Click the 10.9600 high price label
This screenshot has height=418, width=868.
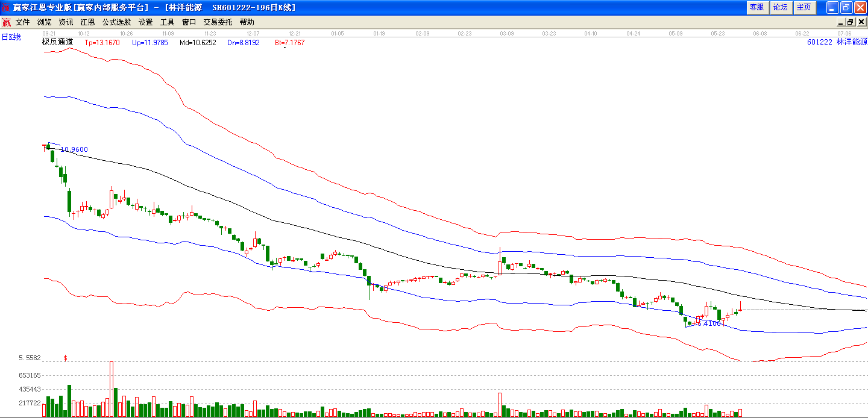(x=74, y=149)
